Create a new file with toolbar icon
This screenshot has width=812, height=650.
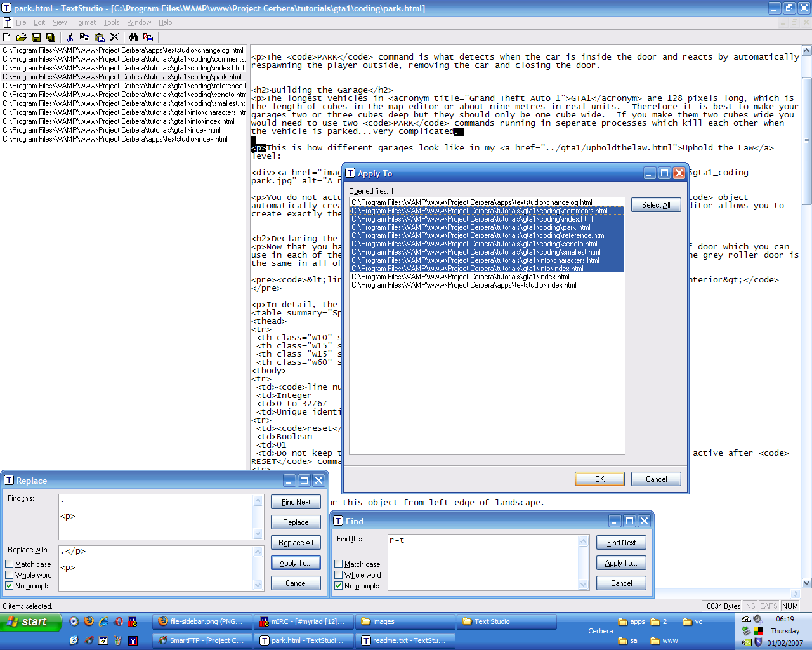(x=7, y=37)
